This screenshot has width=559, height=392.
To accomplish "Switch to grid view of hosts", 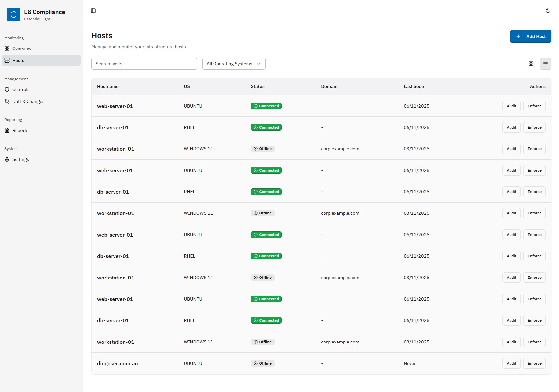I will (x=531, y=63).
